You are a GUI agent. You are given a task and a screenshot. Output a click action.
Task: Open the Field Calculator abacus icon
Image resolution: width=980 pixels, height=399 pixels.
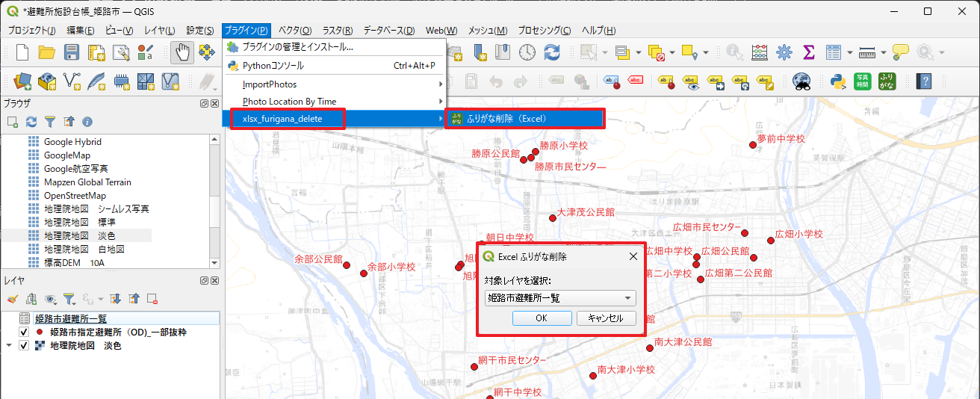point(760,52)
